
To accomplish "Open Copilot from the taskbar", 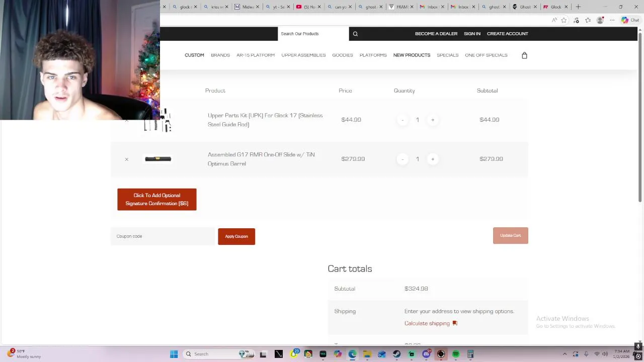I will coord(338,354).
